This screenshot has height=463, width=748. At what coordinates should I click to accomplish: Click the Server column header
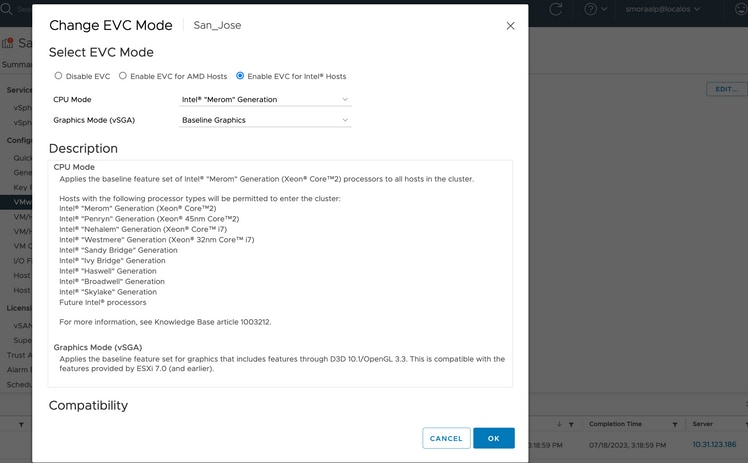[x=702, y=424]
